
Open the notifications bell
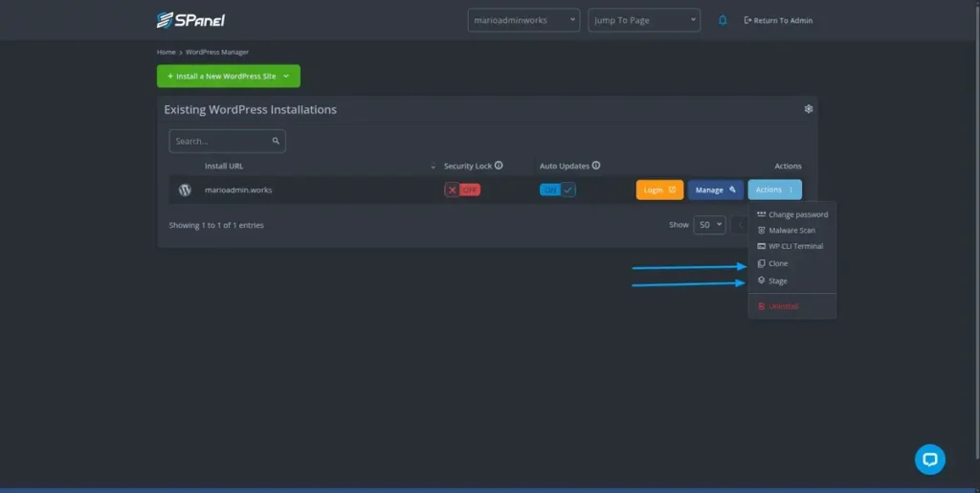[723, 20]
